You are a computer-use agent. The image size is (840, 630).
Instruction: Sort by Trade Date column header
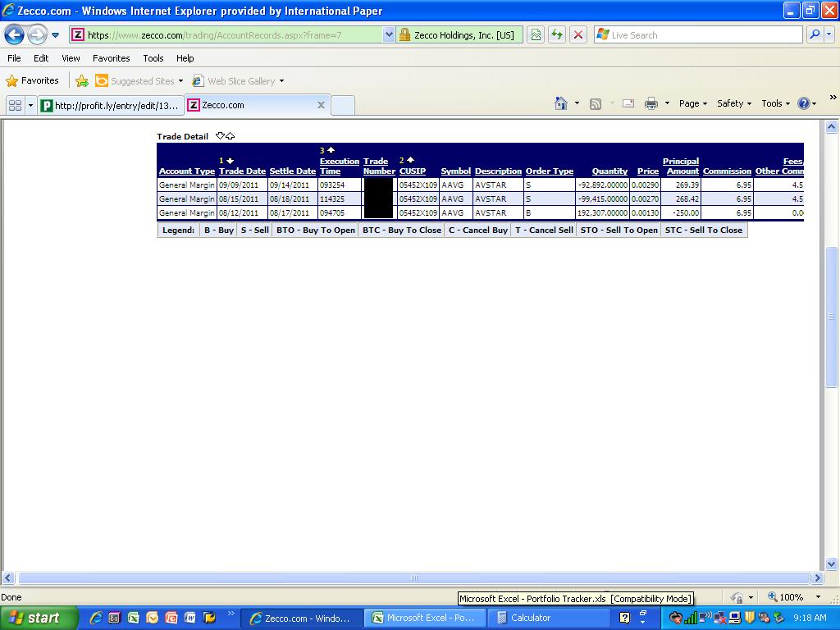click(x=242, y=171)
